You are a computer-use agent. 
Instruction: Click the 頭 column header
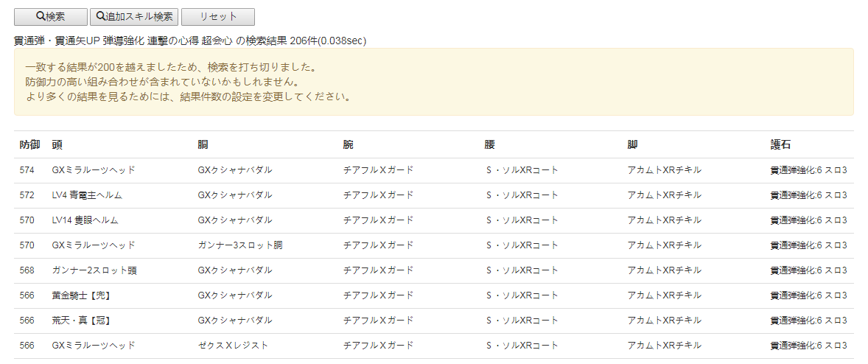point(57,145)
